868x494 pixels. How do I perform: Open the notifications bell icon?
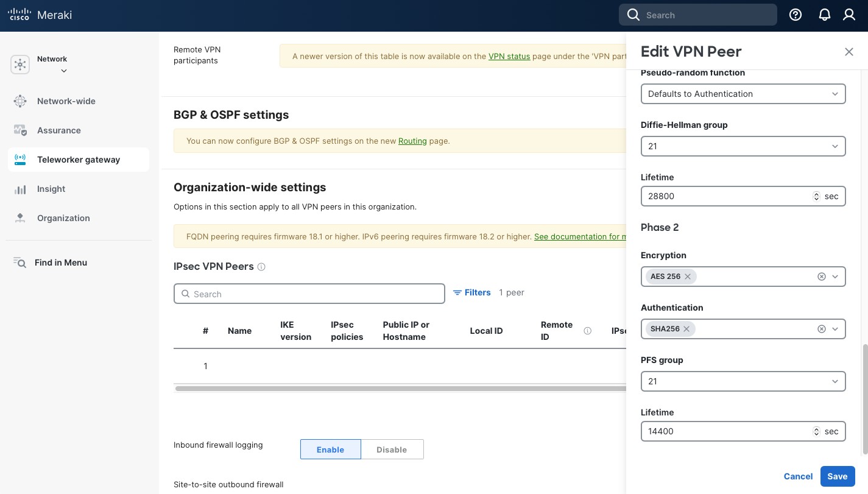[x=824, y=15]
